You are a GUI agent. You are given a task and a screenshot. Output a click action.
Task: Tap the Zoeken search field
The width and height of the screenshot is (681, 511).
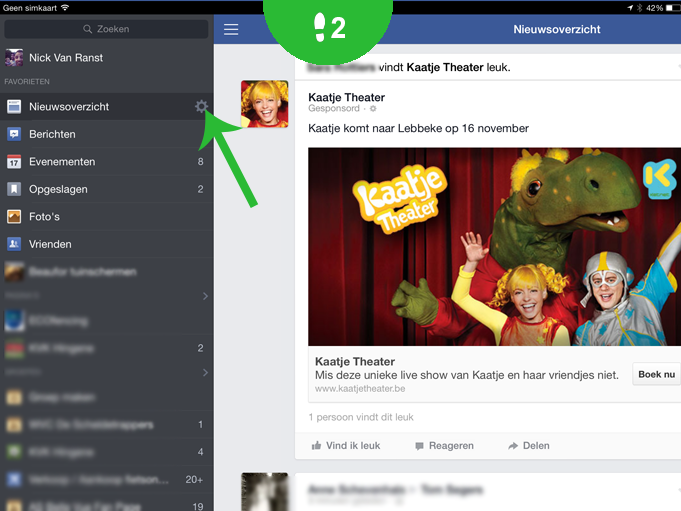[106, 29]
